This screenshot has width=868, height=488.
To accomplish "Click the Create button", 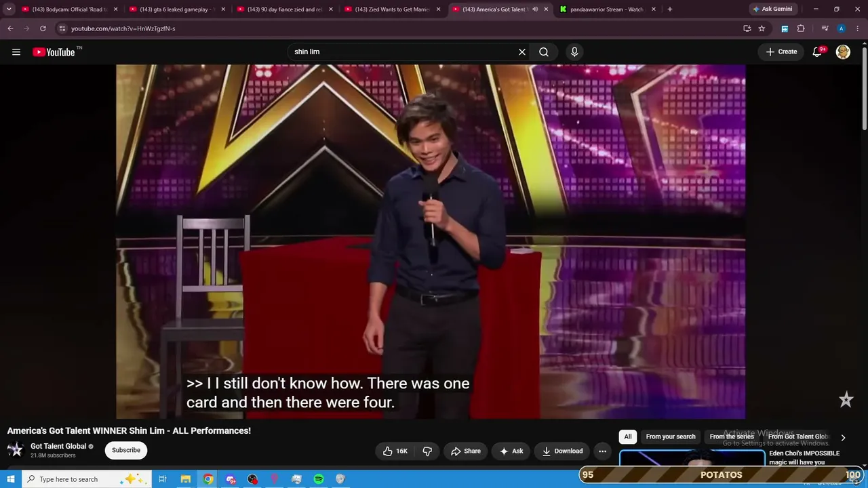I will point(782,52).
